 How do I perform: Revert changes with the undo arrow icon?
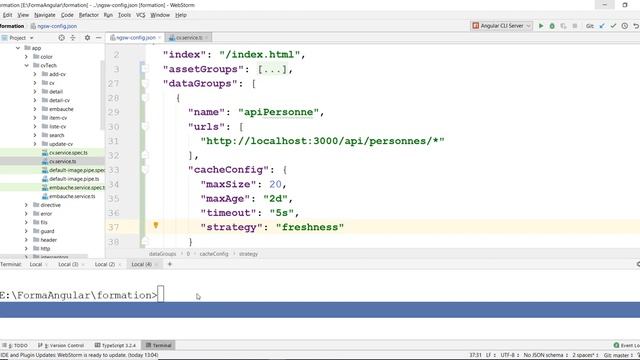click(636, 26)
